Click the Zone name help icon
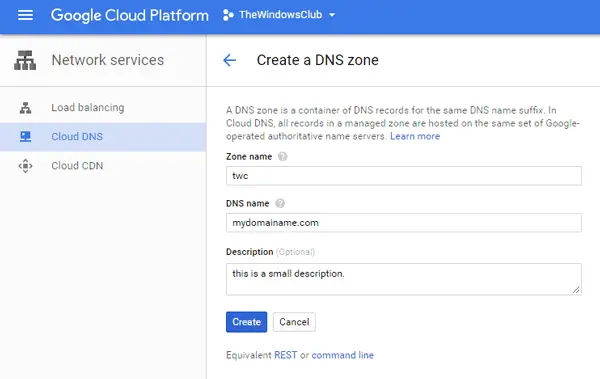Viewport: 600px width, 379px height. click(282, 157)
